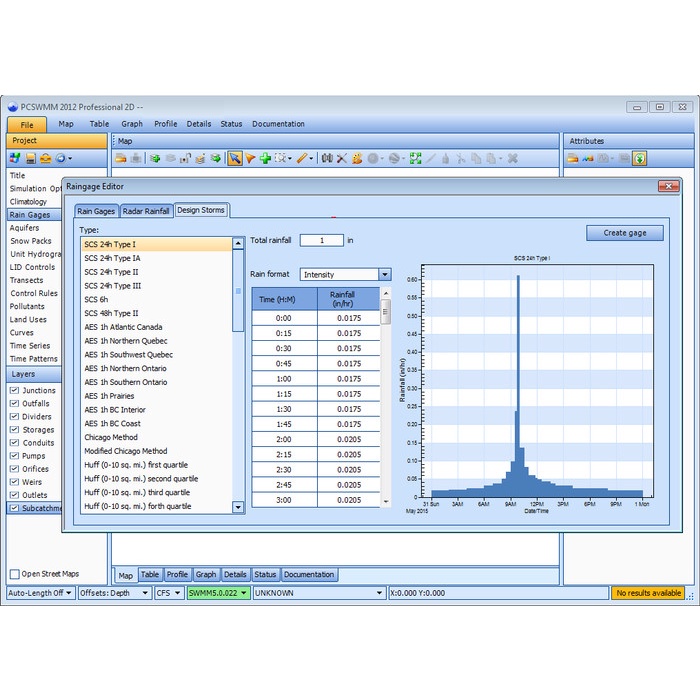Click the green arrow icon in Attributes toolbar

[639, 158]
